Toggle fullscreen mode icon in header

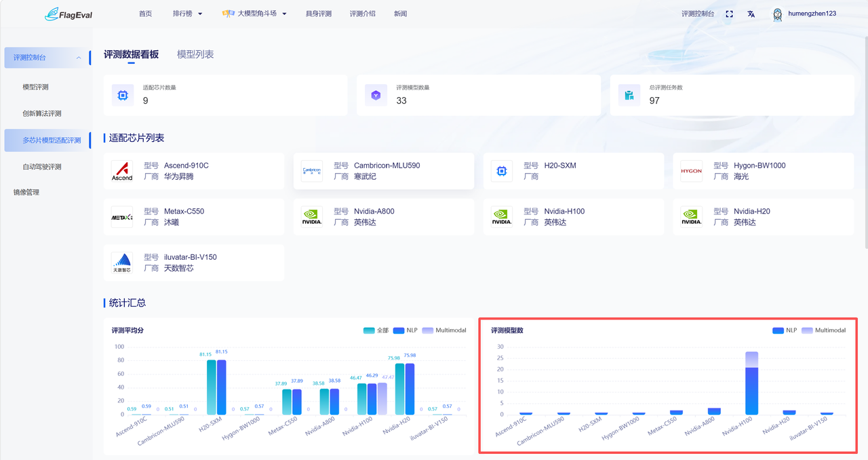730,14
